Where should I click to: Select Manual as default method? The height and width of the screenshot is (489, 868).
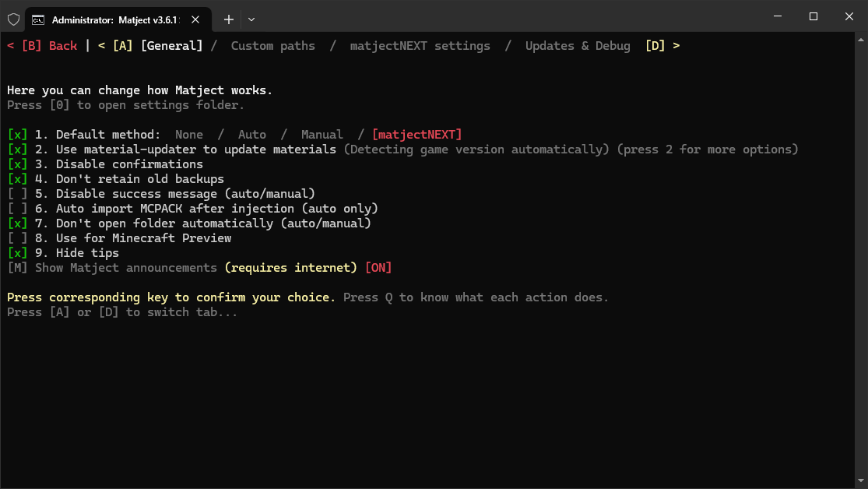pyautogui.click(x=322, y=135)
